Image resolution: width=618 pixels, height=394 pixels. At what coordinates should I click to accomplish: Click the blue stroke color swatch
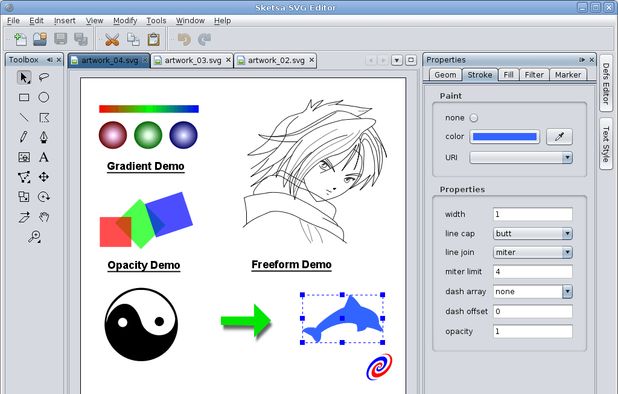[x=504, y=137]
